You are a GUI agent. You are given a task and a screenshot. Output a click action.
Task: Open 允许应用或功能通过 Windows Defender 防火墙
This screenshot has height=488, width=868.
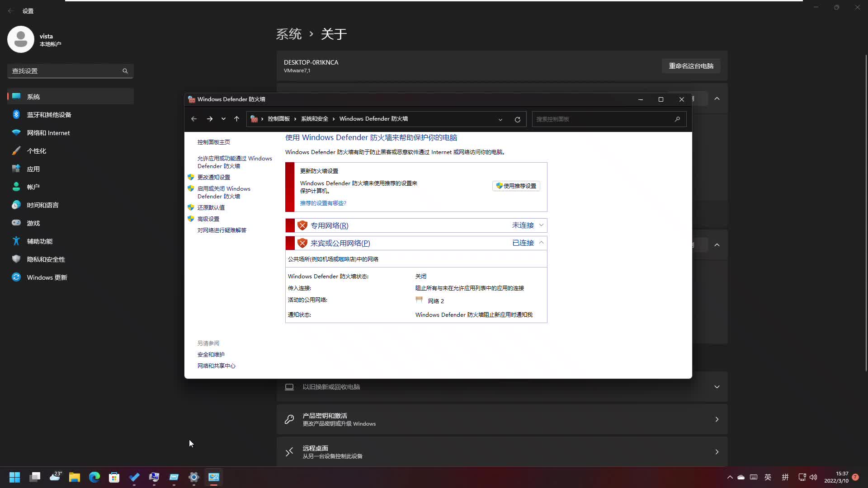pyautogui.click(x=235, y=162)
